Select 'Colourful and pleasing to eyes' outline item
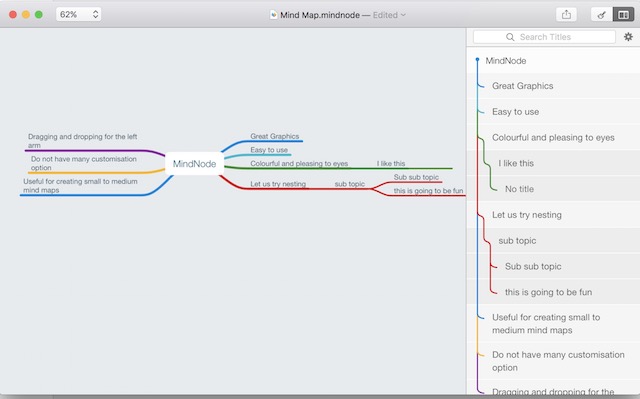Viewport: 640px width, 399px height. coord(553,137)
